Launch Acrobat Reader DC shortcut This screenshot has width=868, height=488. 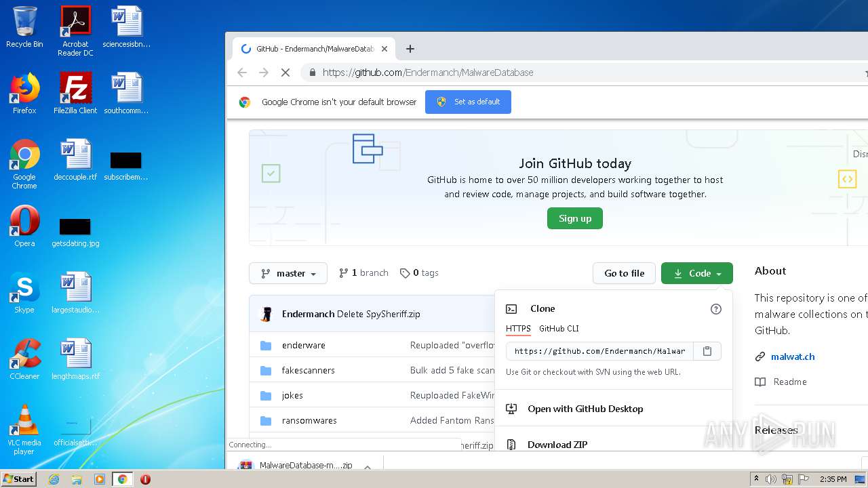(x=75, y=30)
